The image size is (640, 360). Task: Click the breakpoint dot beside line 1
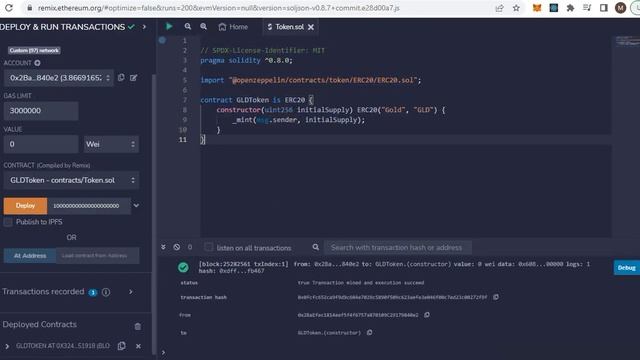click(x=162, y=40)
